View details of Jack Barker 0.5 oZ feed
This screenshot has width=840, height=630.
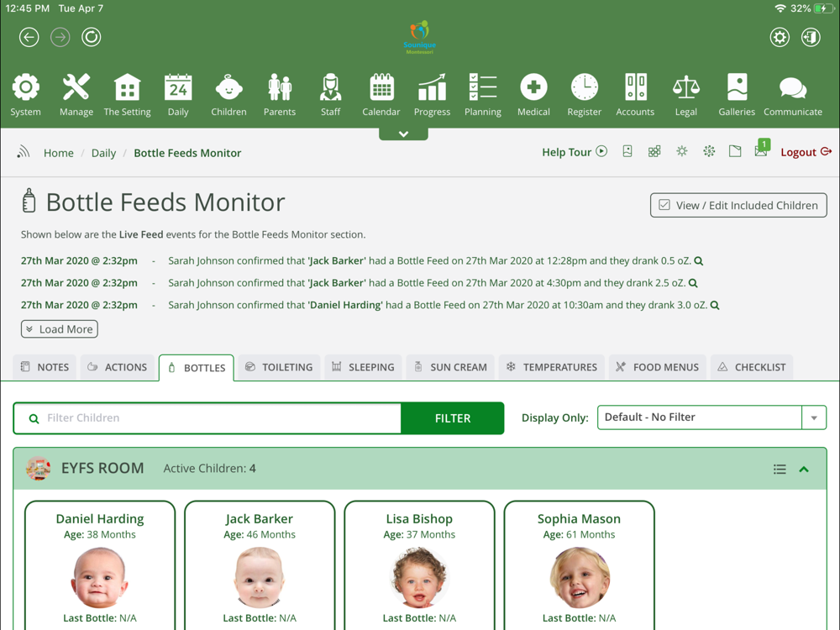699,261
